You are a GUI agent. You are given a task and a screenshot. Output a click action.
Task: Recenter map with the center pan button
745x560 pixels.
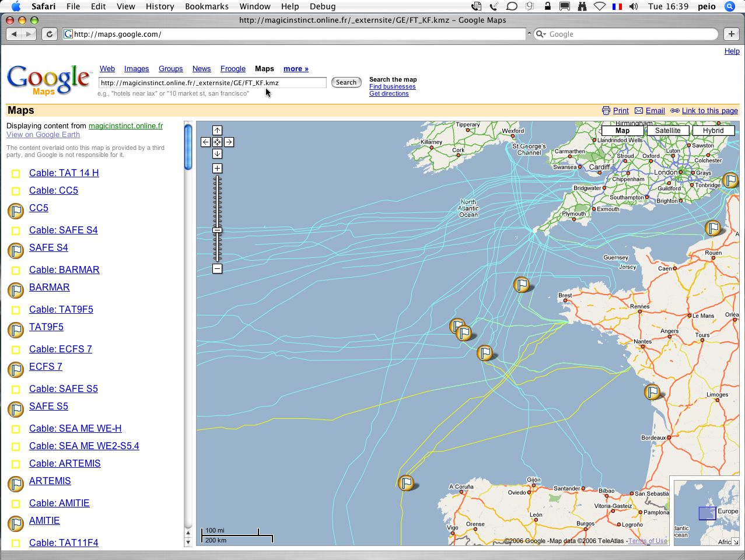(217, 142)
